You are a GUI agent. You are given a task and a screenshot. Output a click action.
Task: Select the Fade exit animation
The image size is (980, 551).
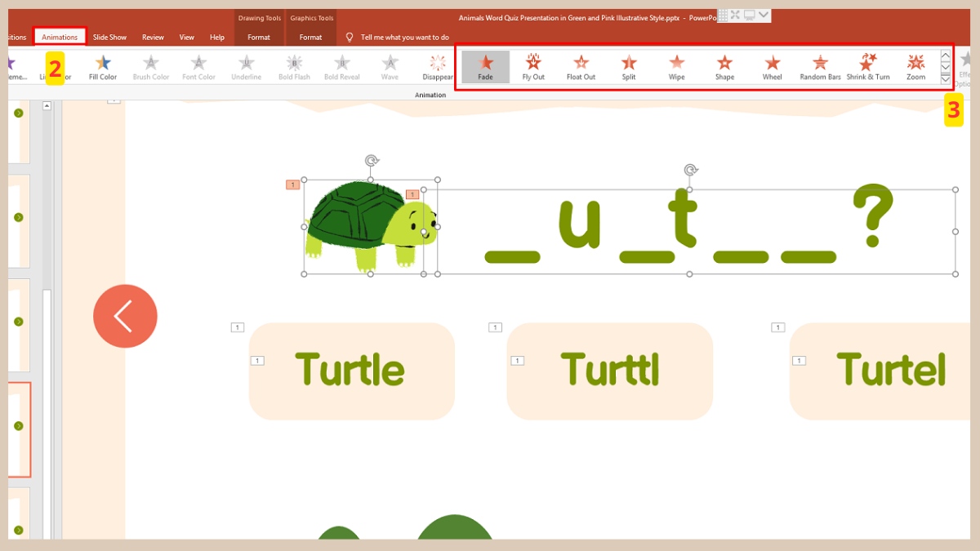(x=485, y=66)
